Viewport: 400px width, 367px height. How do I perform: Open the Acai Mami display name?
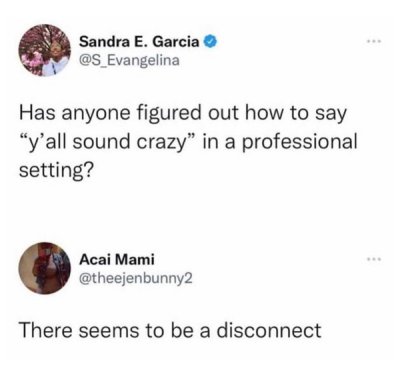pyautogui.click(x=117, y=259)
